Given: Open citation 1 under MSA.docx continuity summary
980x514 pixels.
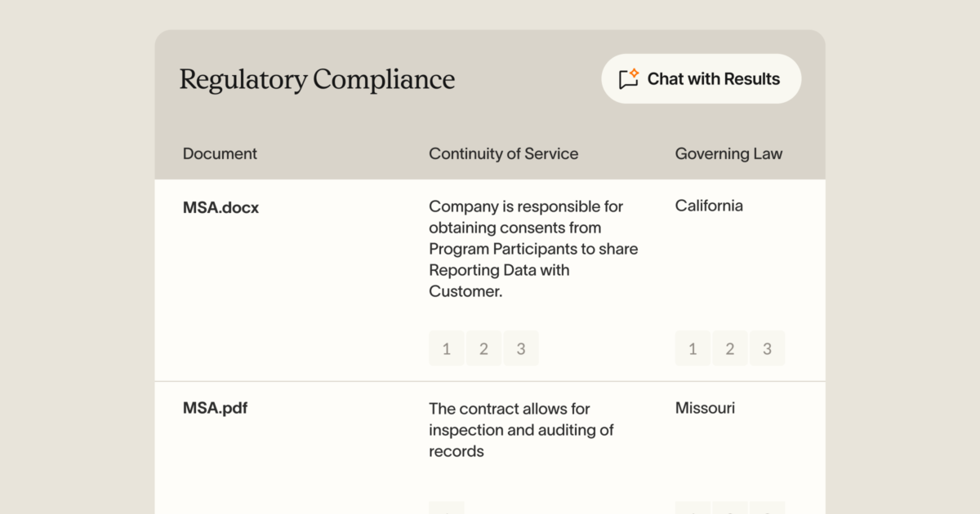Looking at the screenshot, I should point(447,348).
